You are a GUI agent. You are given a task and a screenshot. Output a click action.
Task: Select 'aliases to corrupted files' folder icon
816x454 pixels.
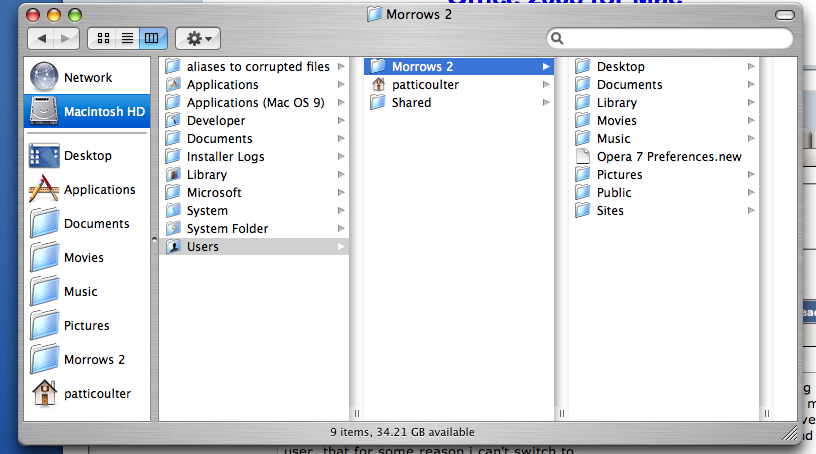(173, 67)
